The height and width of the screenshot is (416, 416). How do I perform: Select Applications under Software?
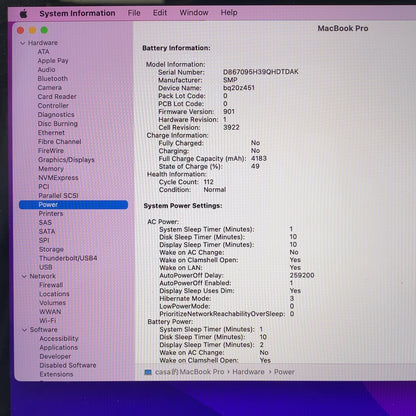click(59, 347)
